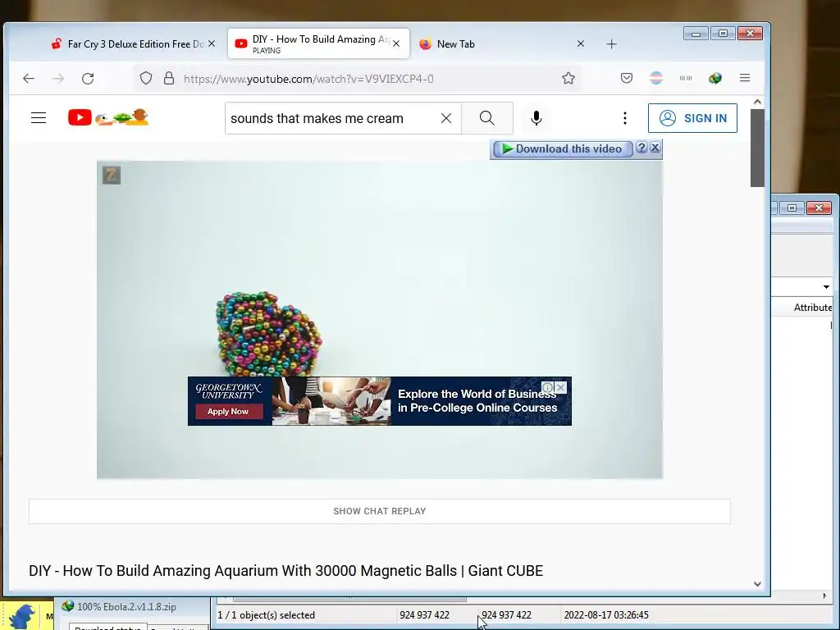Clear the YouTube search text
This screenshot has height=630, width=840.
(x=445, y=118)
